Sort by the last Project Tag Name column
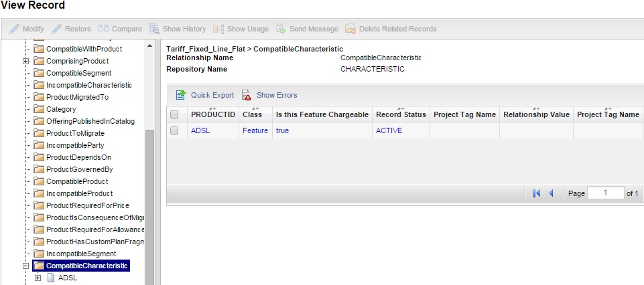Image resolution: width=644 pixels, height=285 pixels. (608, 114)
